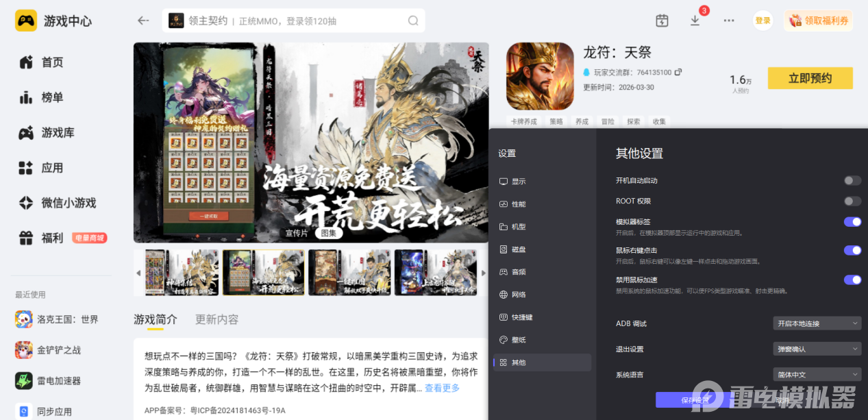Image resolution: width=868 pixels, height=420 pixels.
Task: Open 机型 device model settings
Action: click(x=542, y=227)
